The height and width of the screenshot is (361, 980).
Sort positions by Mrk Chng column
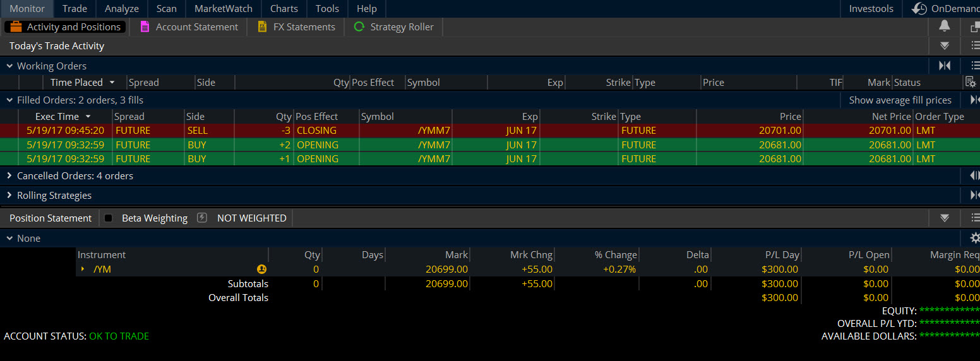pyautogui.click(x=531, y=254)
